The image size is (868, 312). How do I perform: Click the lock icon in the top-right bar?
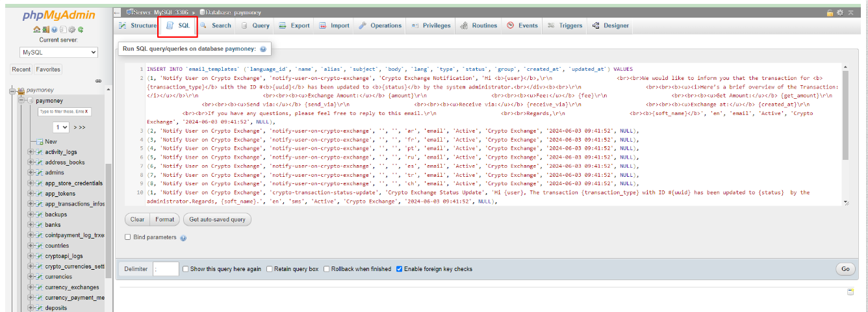(x=830, y=12)
